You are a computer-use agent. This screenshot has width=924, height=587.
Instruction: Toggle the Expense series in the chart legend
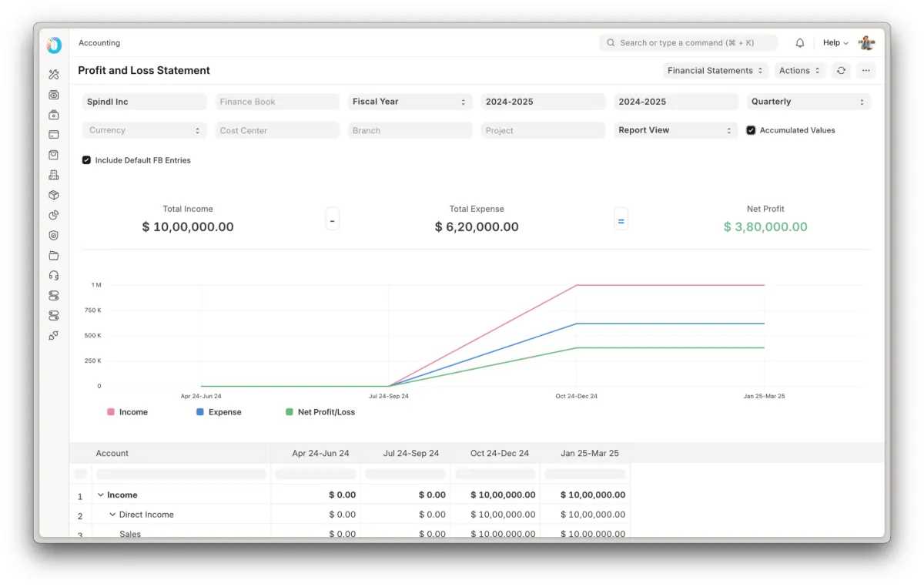pyautogui.click(x=219, y=412)
